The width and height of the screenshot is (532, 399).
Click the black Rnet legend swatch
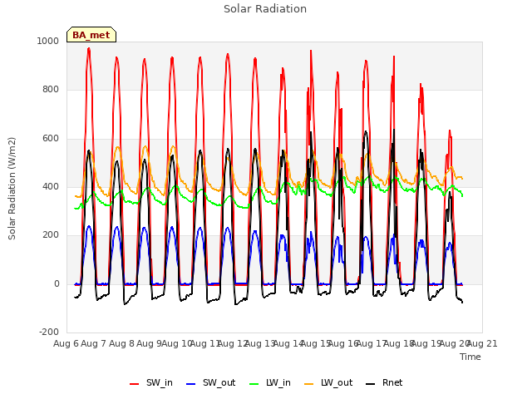[x=371, y=384]
